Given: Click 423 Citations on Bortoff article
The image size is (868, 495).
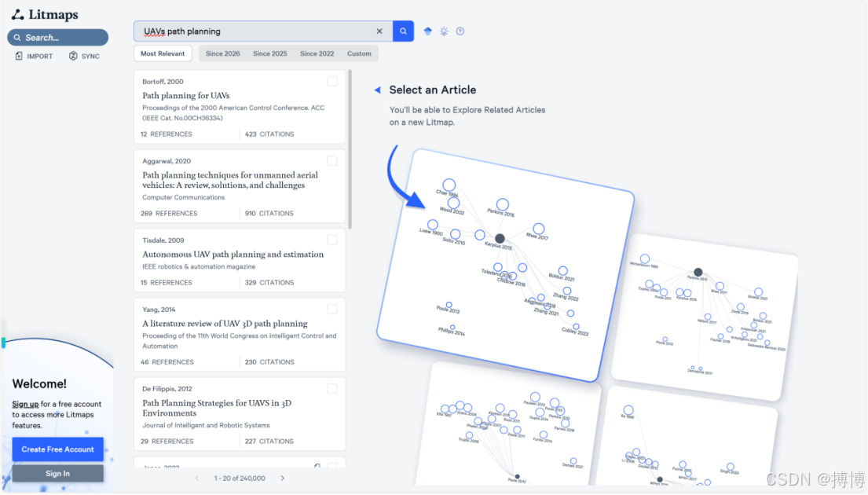Looking at the screenshot, I should coord(269,134).
